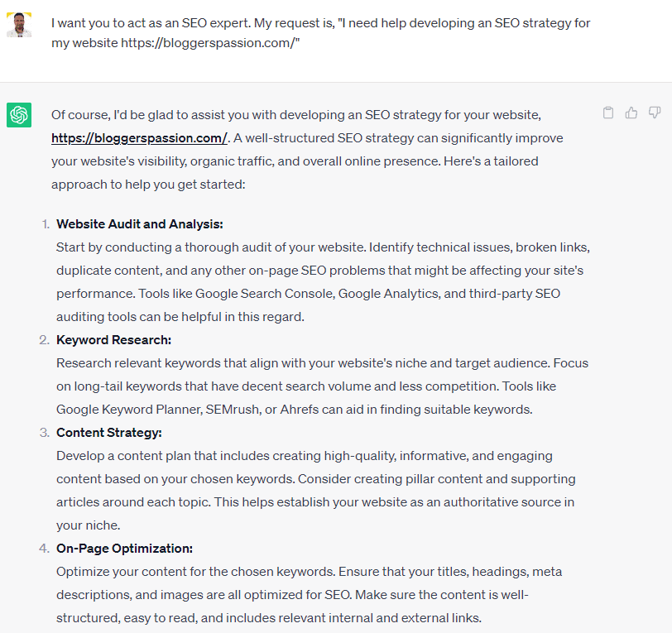Click list number 3 marker
Image resolution: width=672 pixels, height=633 pixels.
[x=44, y=433]
